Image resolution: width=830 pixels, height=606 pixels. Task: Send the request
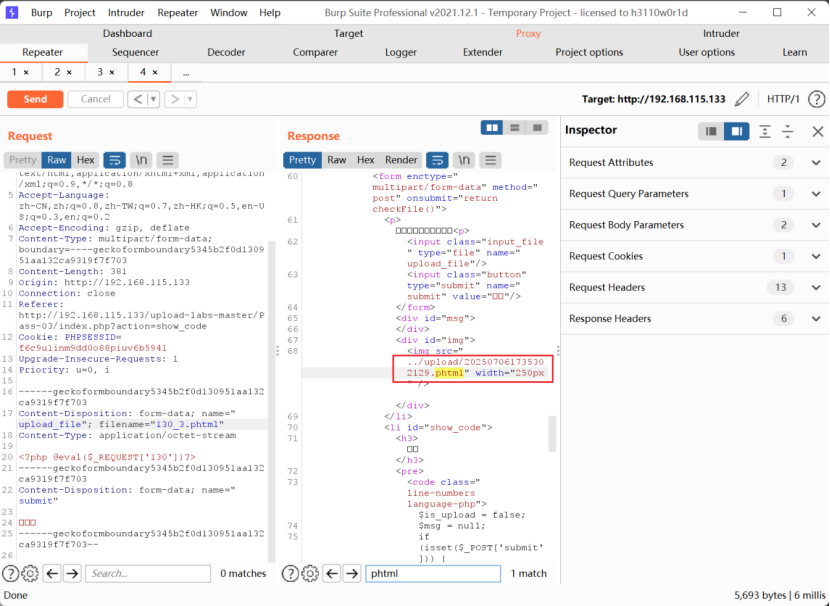35,99
